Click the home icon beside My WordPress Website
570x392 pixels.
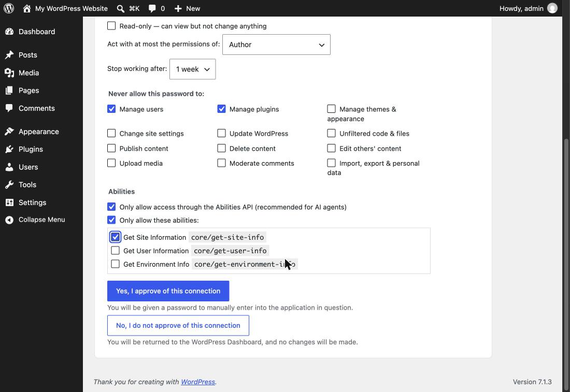click(26, 8)
